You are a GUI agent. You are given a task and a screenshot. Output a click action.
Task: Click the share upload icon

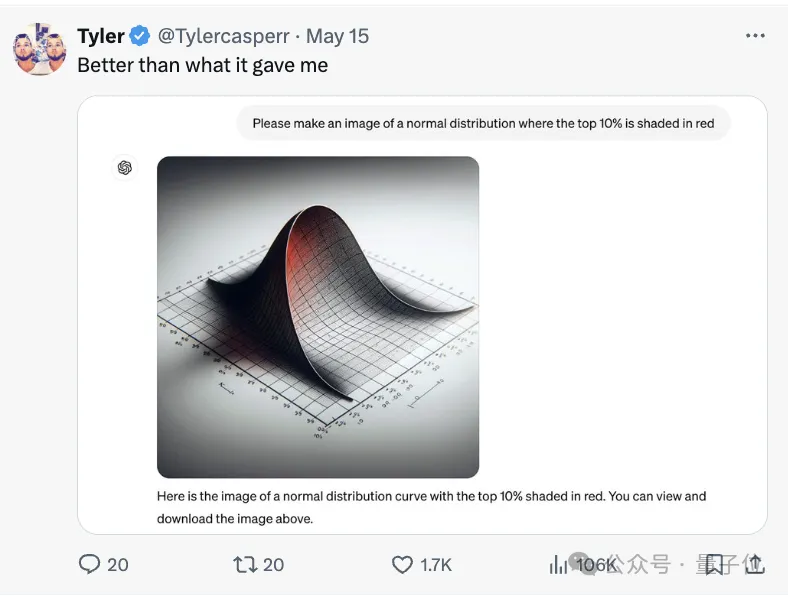coord(755,564)
